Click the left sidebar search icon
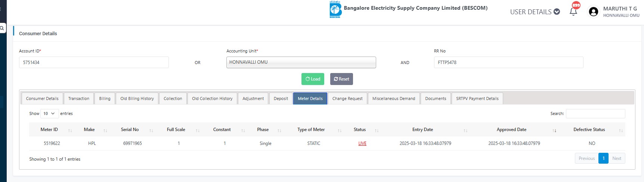The height and width of the screenshot is (182, 644). (2, 28)
